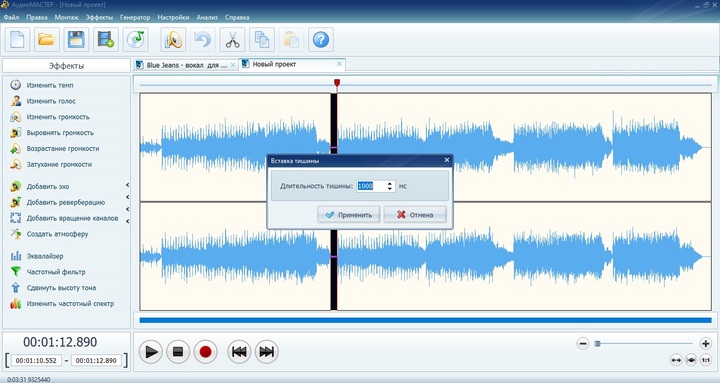Close the Blue Jeans tab
The width and height of the screenshot is (720, 383).
(233, 65)
